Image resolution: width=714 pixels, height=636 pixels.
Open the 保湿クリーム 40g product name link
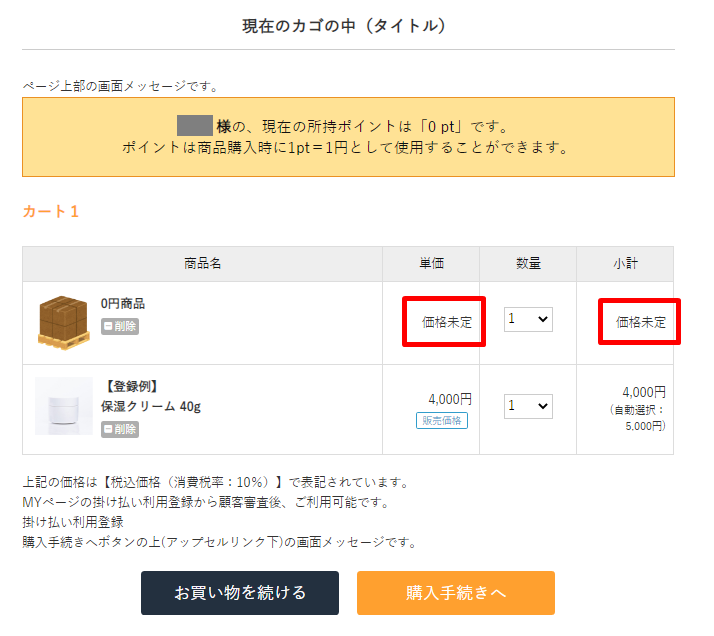coord(151,407)
